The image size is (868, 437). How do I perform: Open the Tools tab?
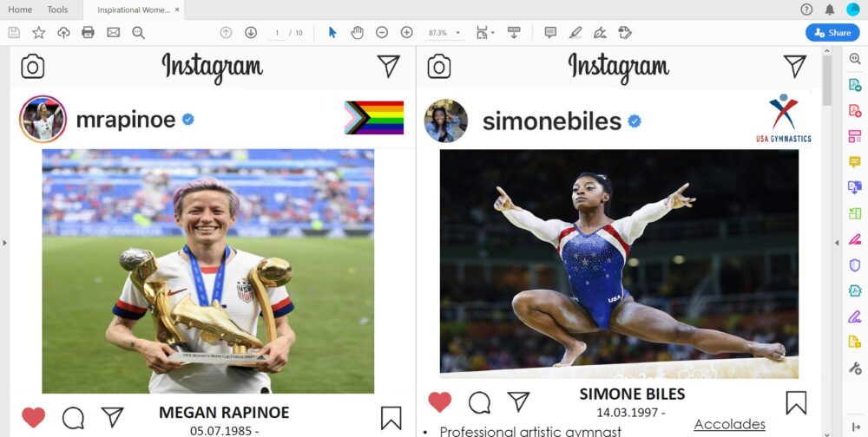point(57,10)
